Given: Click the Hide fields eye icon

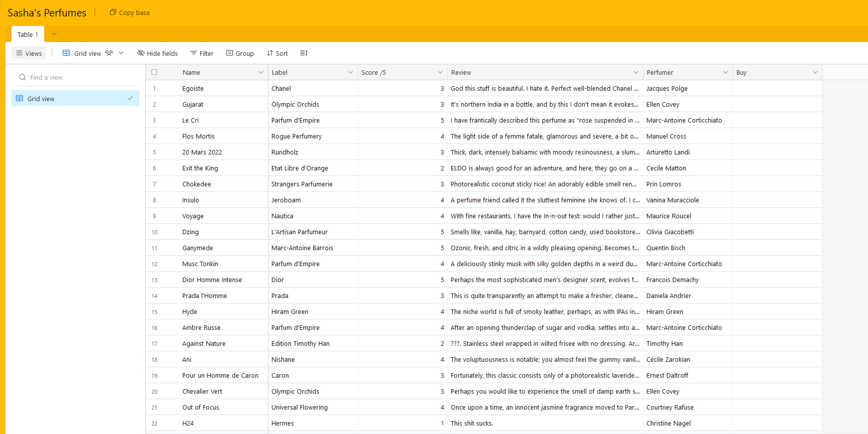Looking at the screenshot, I should (x=141, y=53).
